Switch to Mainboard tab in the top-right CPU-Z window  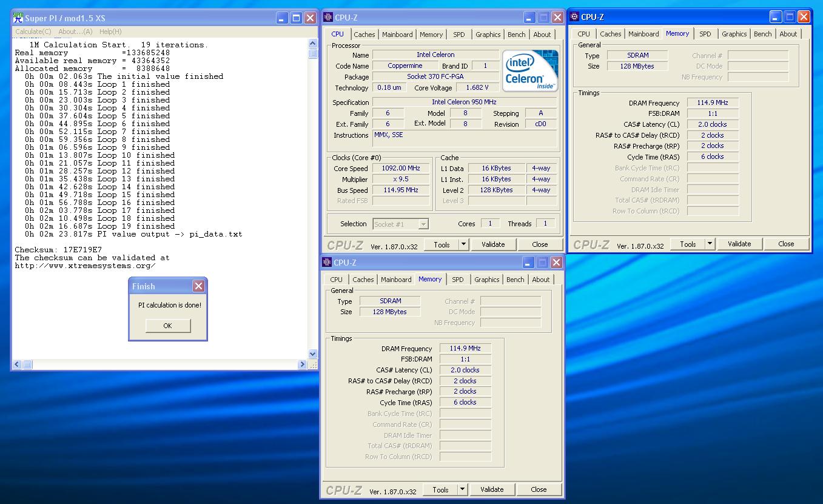tap(643, 34)
